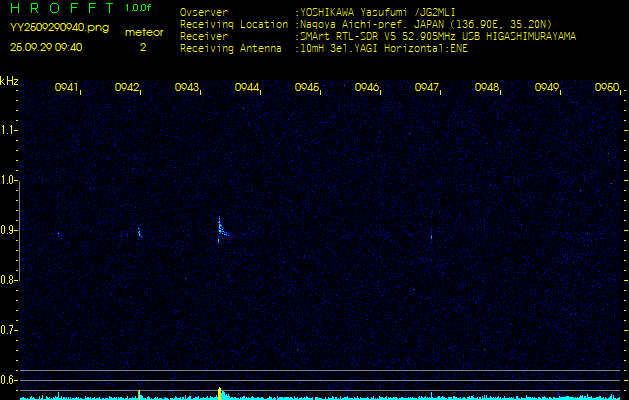Click the 1.0 frequency axis label
Image resolution: width=629 pixels, height=400 pixels.
(x=7, y=181)
